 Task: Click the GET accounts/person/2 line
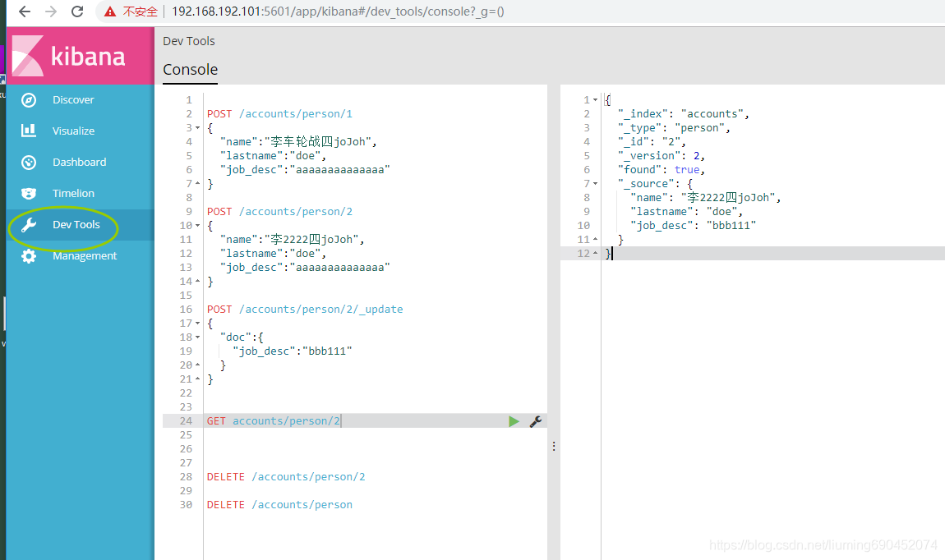click(274, 421)
